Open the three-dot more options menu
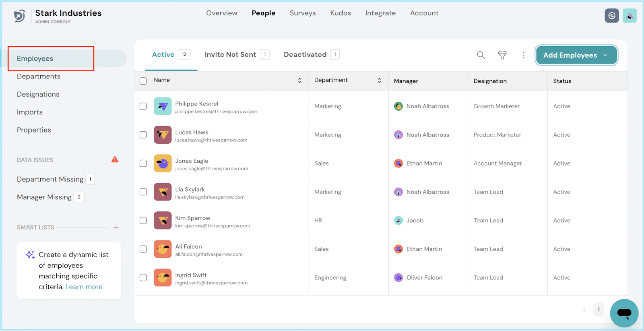 [x=523, y=55]
